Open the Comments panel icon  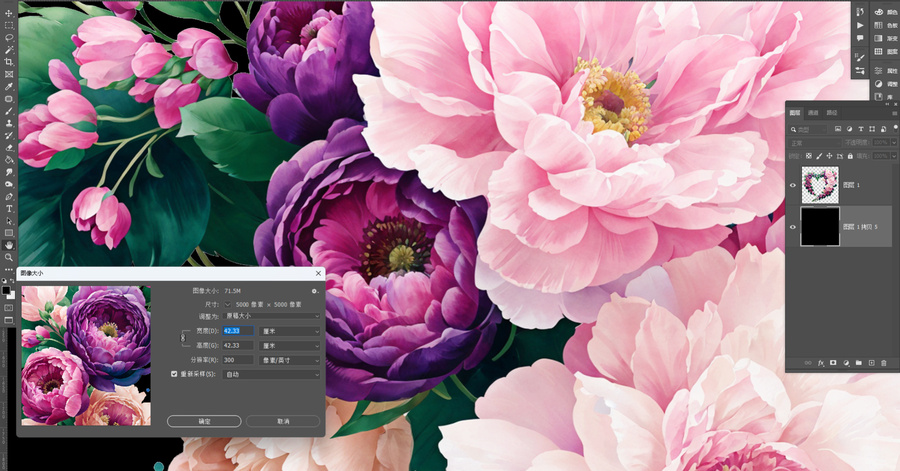pos(860,38)
